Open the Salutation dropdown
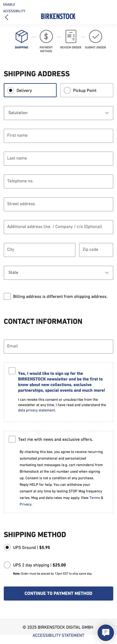The height and width of the screenshot is (644, 117). tap(58, 113)
